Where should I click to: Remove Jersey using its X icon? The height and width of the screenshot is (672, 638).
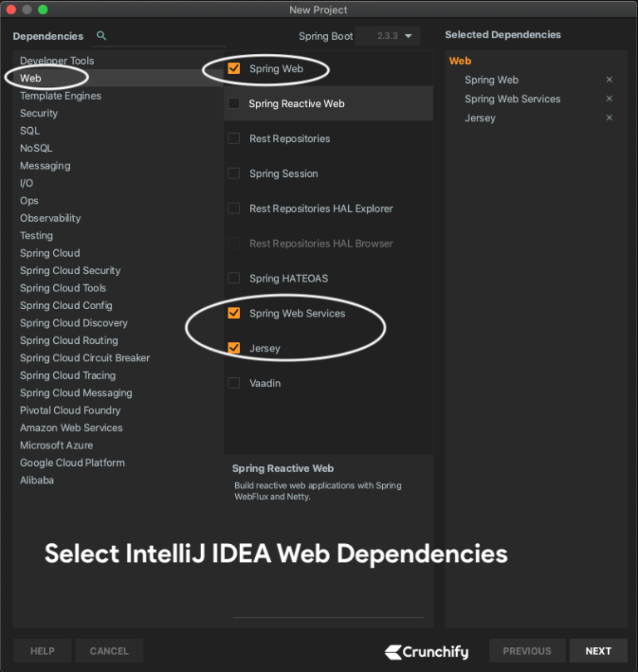coord(609,118)
